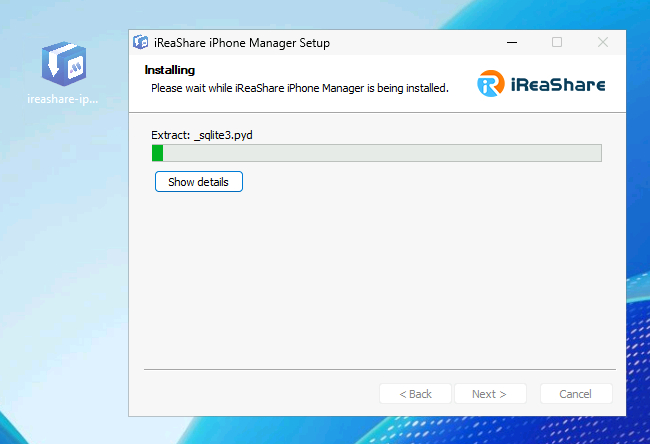
Task: Click the iReaShare brand name text
Action: click(x=558, y=85)
